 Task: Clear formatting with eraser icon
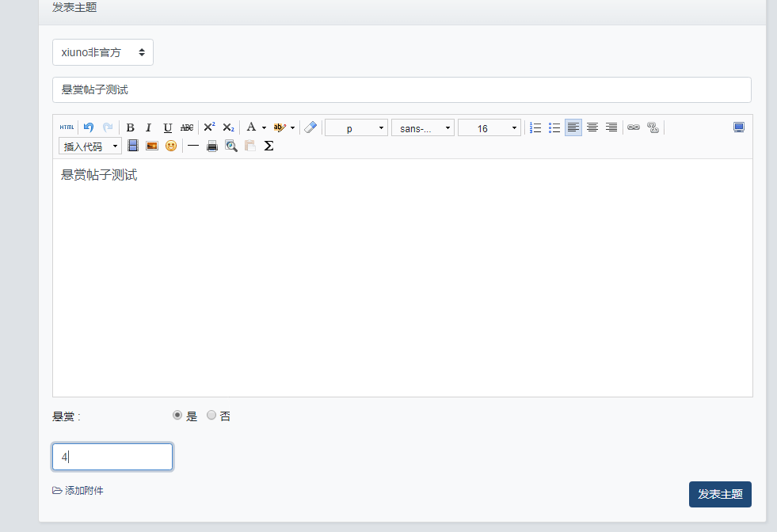[310, 127]
